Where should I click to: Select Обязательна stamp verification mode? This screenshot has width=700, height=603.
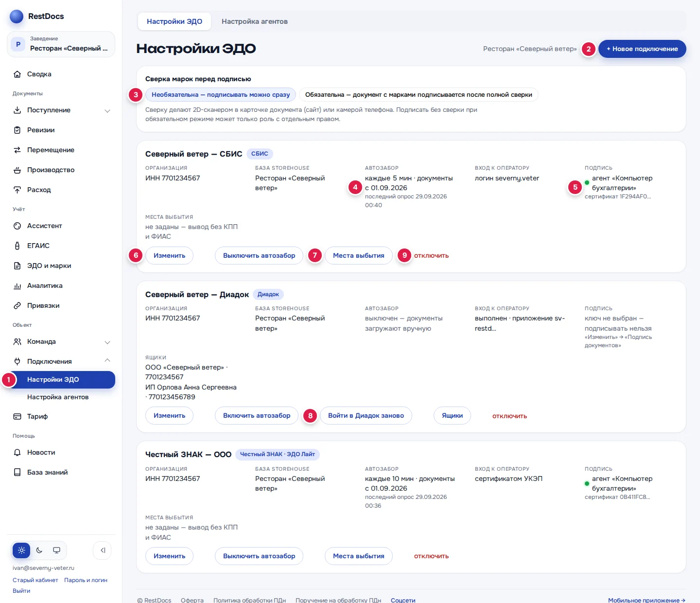419,95
